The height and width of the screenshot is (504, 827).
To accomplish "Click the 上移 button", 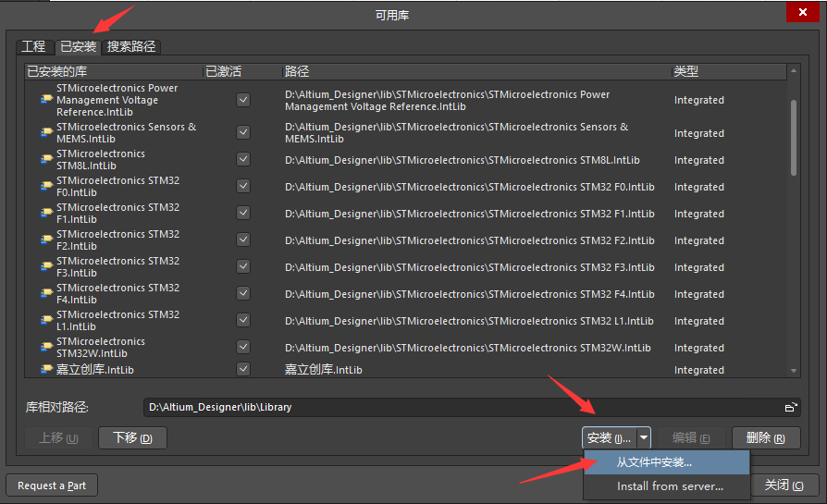I will (59, 437).
